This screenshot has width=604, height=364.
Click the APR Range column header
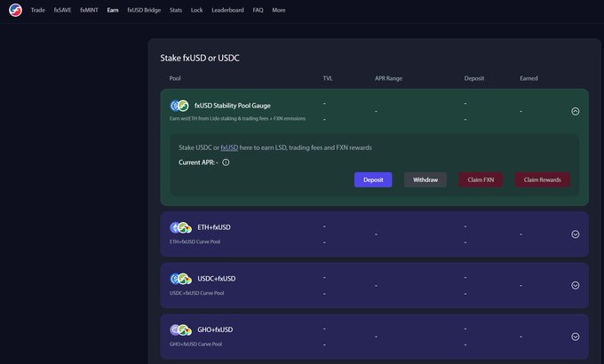click(389, 78)
